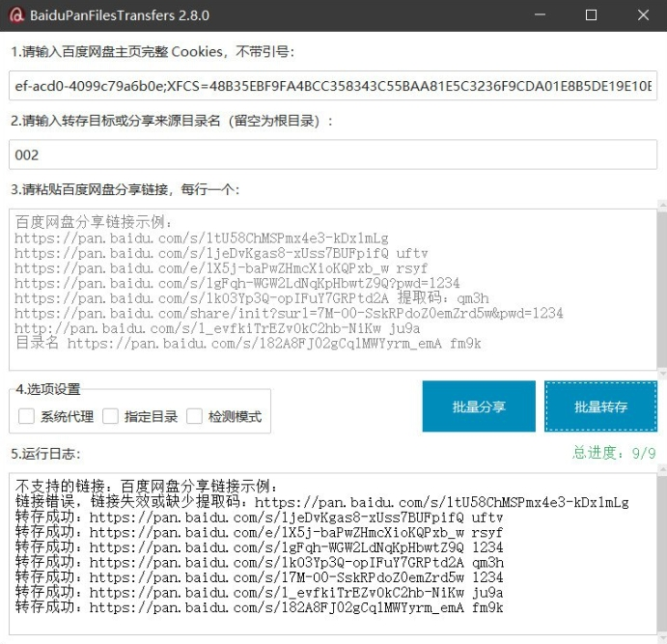Click the 总进度 9/9 progress label
Viewport: 667px width, 644px height.
pos(614,453)
